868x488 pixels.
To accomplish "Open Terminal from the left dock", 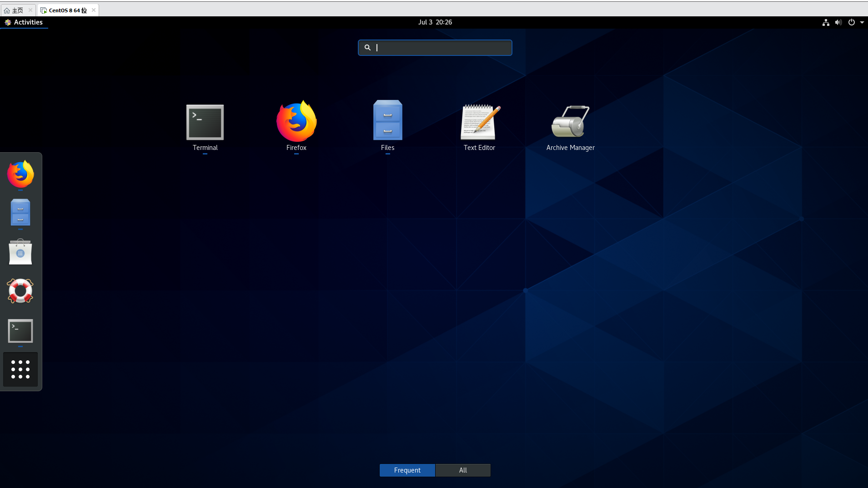I will pos(20,331).
